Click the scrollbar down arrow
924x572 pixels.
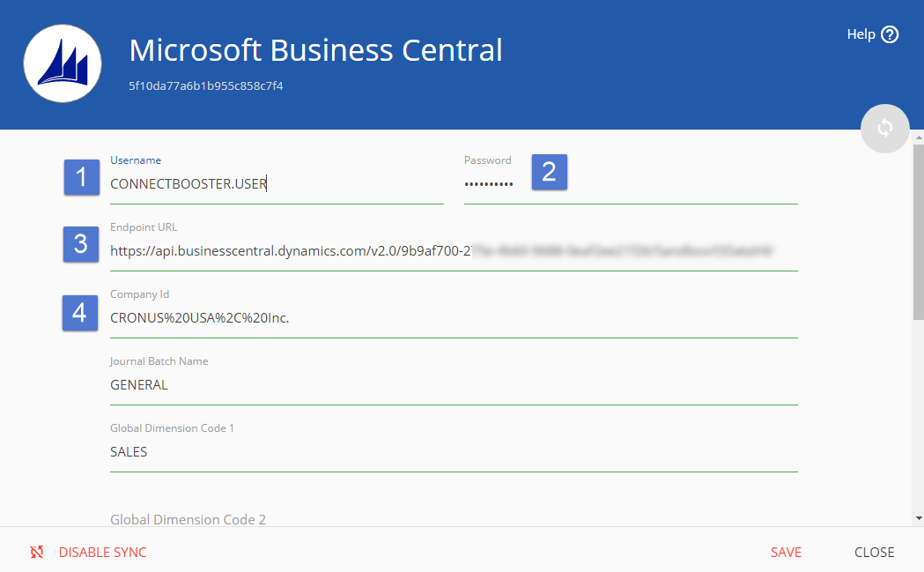[919, 518]
